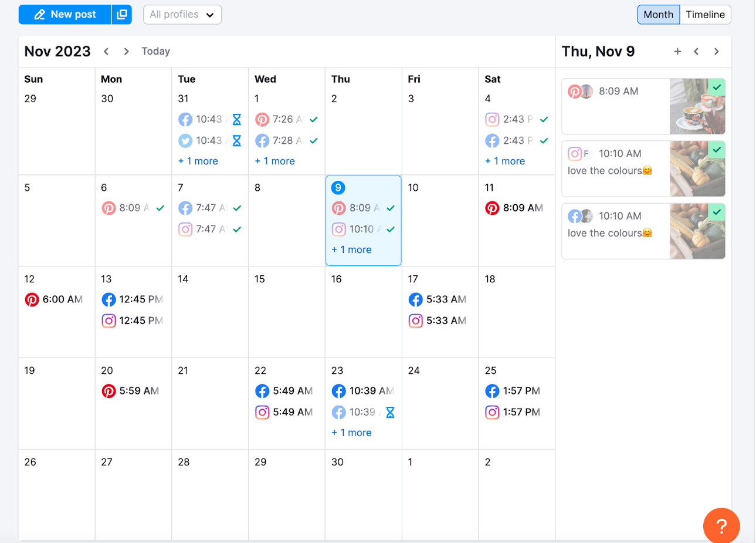
Task: Click the New post button
Action: [x=65, y=14]
